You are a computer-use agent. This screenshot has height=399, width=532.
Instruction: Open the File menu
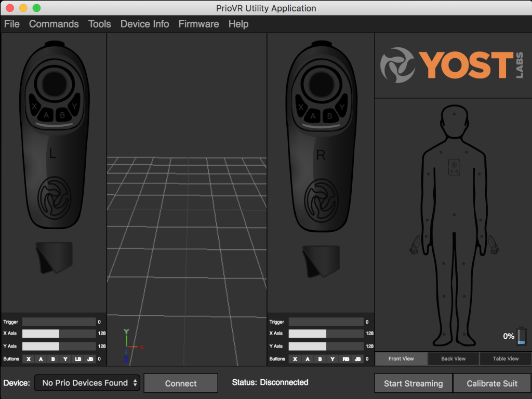pyautogui.click(x=12, y=24)
